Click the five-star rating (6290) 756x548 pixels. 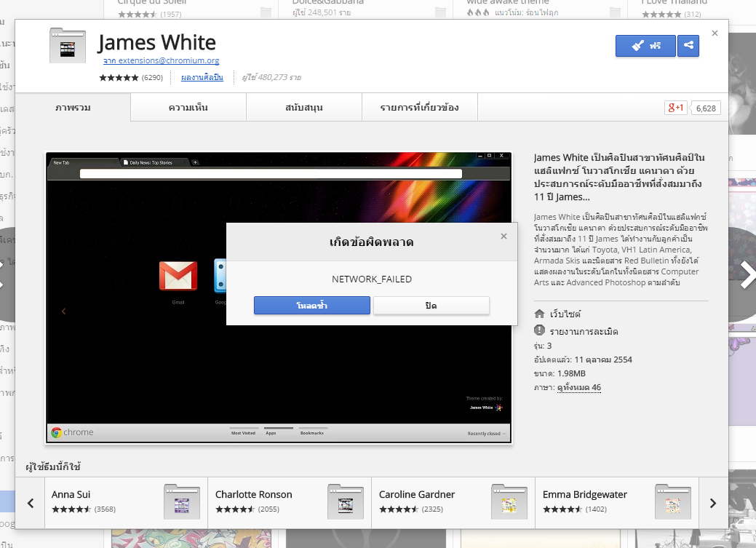[131, 78]
